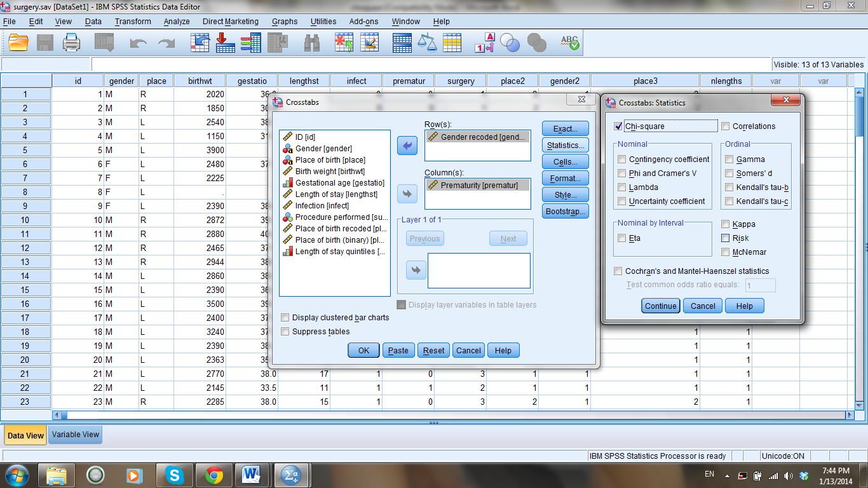Check Contingency coefficient option

point(622,159)
